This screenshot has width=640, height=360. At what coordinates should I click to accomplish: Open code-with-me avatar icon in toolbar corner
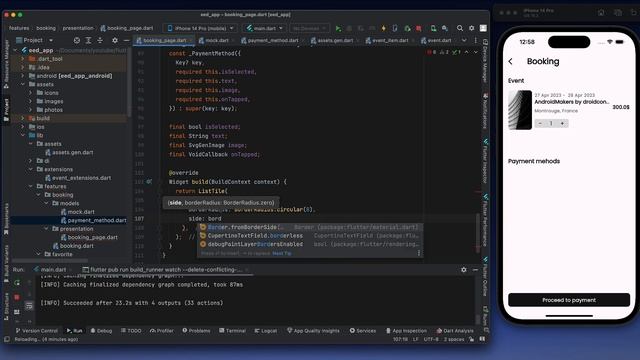(x=483, y=28)
